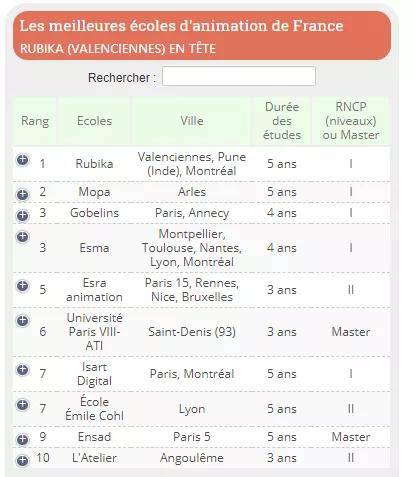Expand Université Paris VIII-ATI row
The height and width of the screenshot is (477, 415).
point(22,321)
